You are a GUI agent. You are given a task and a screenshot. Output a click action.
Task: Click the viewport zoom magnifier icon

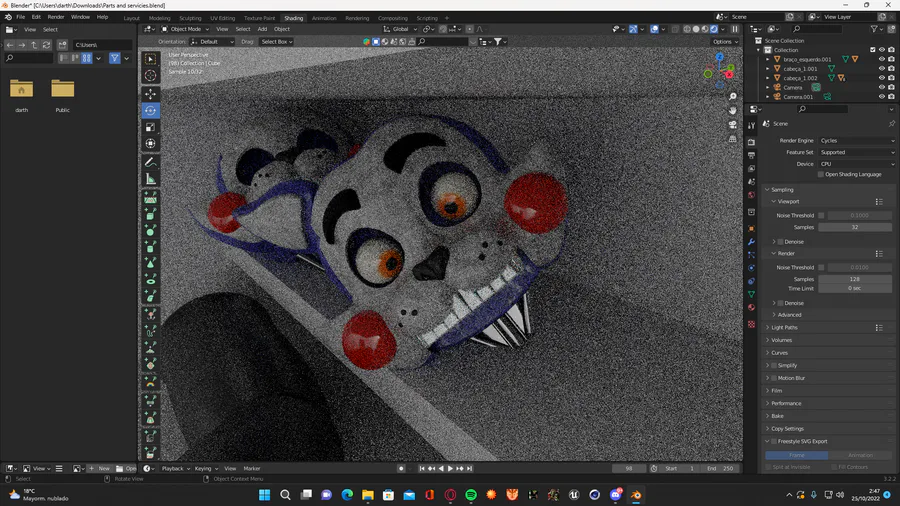coord(732,96)
